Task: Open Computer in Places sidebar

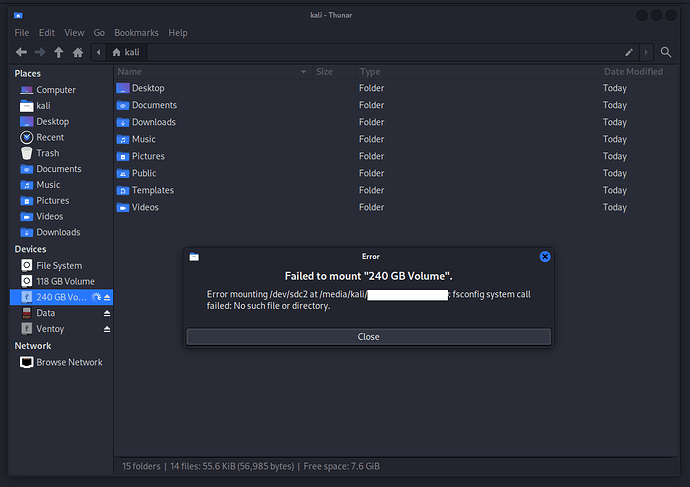Action: 62,90
